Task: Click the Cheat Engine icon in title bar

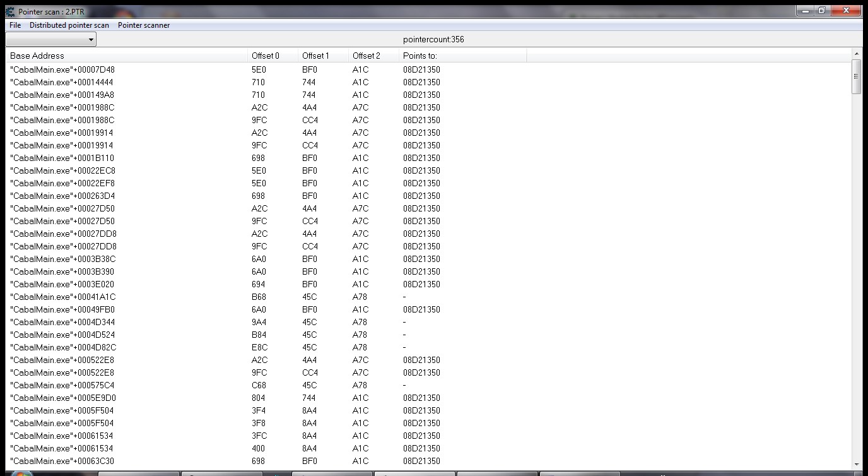Action: [10, 11]
